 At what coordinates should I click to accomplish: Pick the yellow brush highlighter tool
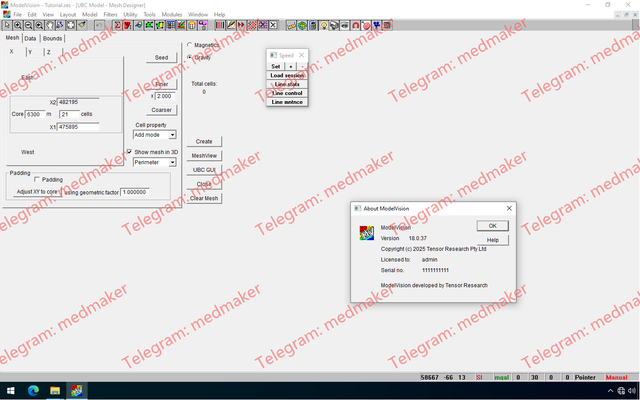coord(81,25)
